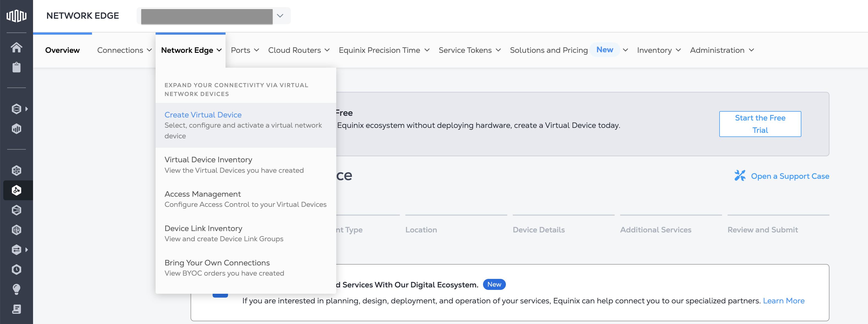Click the clock Precision Time sidebar icon
Image resolution: width=868 pixels, height=324 pixels.
16,269
